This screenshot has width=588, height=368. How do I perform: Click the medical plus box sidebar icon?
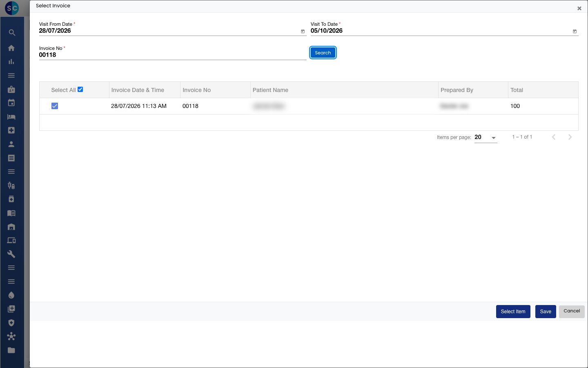coord(11,130)
